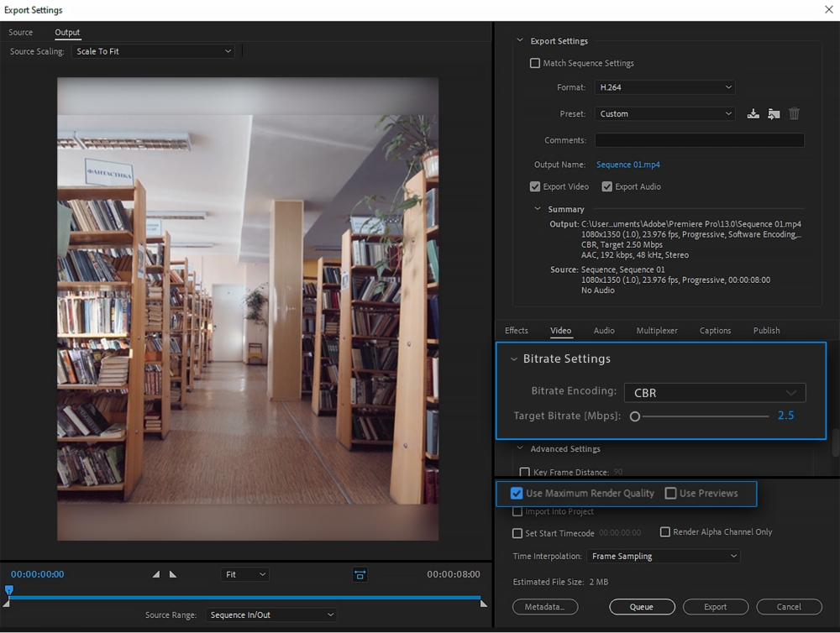Enable Match Sequence Settings checkbox
Screen dimensions: 840x633
[535, 63]
